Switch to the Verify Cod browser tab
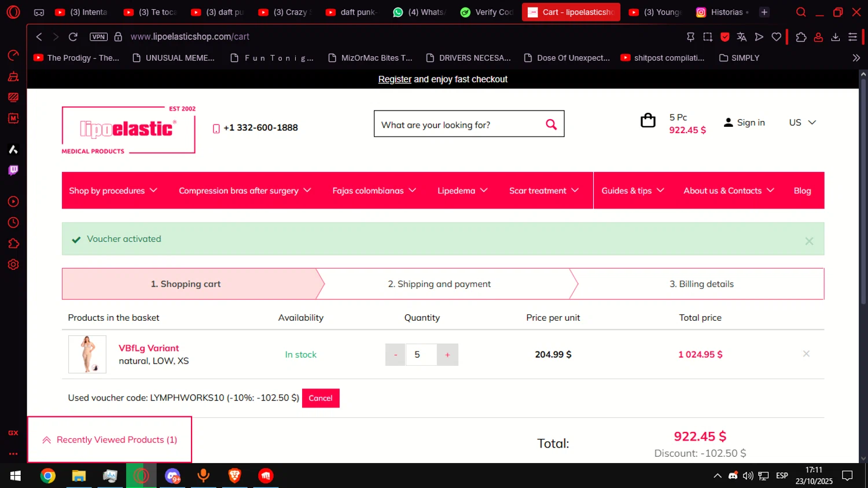This screenshot has height=488, width=868. pos(487,12)
